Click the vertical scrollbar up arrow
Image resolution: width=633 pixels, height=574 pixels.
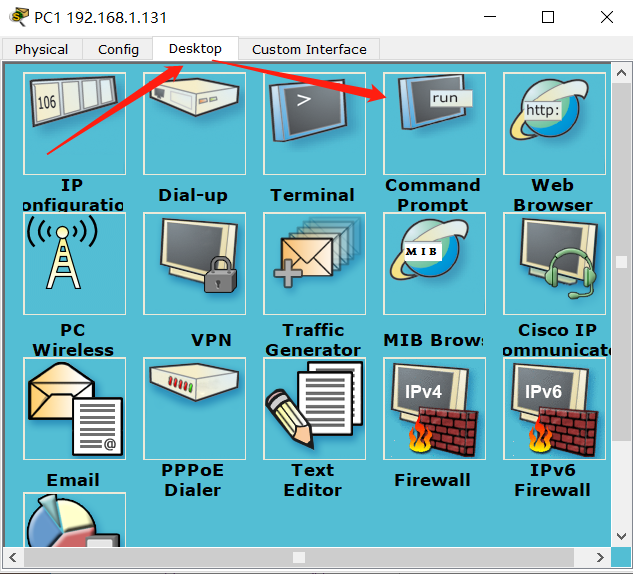[x=621, y=73]
